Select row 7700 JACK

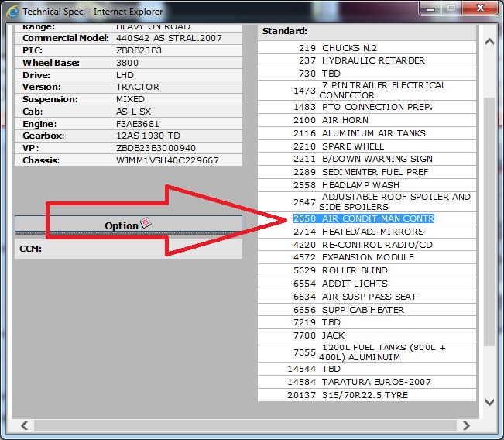pos(367,335)
